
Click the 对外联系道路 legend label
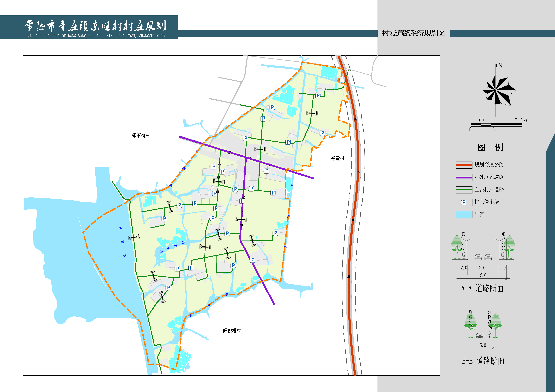489,177
